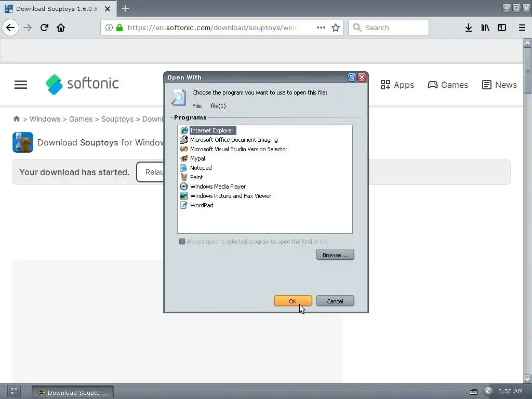Viewport: 532px width, 399px height.
Task: Follow the Souptoys breadcrumb link
Action: point(117,119)
